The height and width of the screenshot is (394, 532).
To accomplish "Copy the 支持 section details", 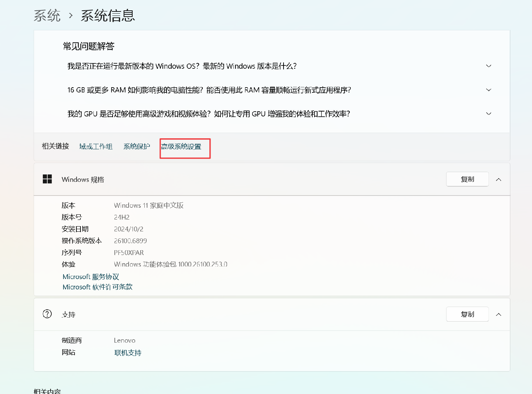I will coord(467,314).
